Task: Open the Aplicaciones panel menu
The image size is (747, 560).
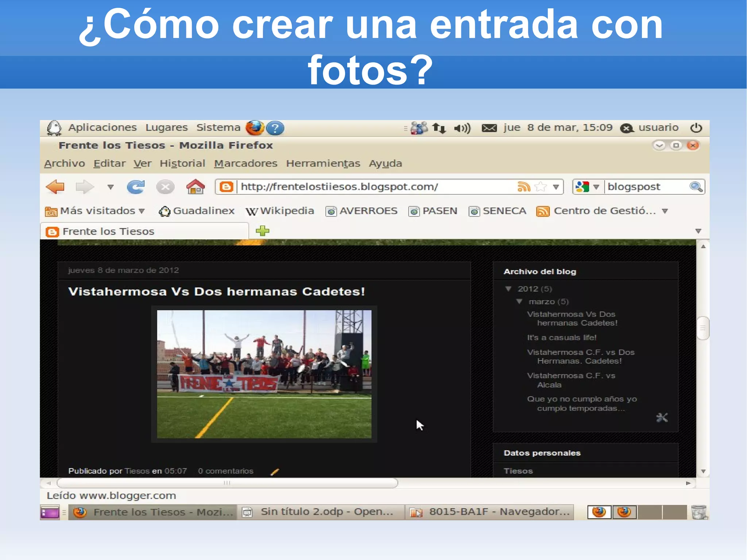Action: [x=102, y=127]
